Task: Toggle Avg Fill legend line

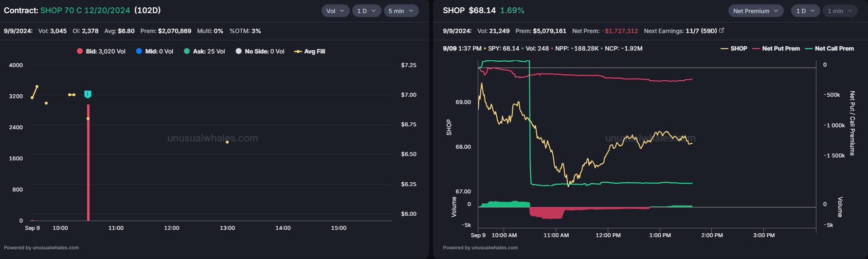Action: point(310,51)
